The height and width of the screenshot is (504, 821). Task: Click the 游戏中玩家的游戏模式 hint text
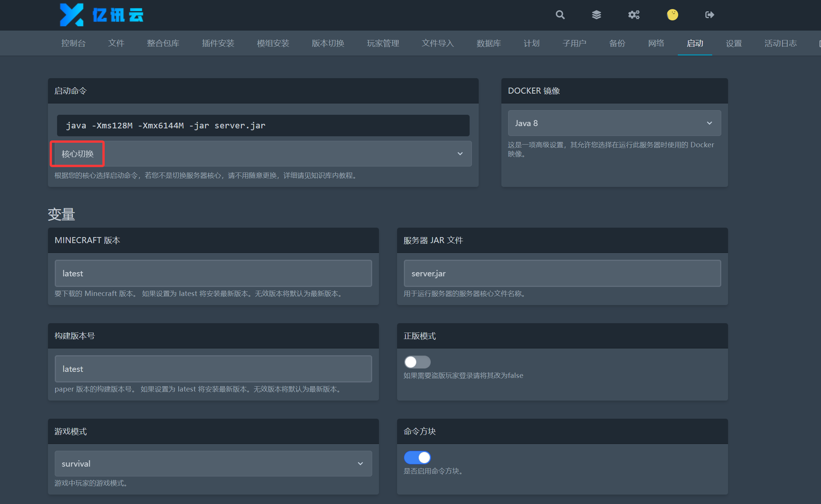pos(91,483)
